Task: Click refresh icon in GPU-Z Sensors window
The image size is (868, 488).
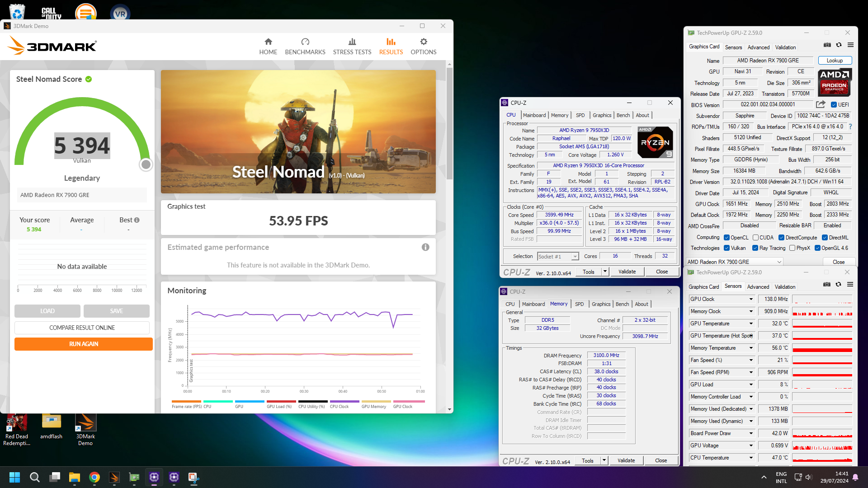Action: click(838, 284)
